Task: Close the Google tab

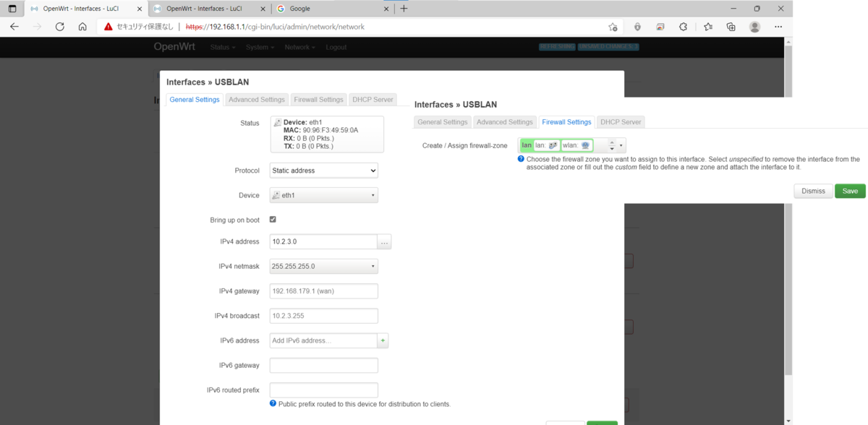Action: [x=387, y=9]
